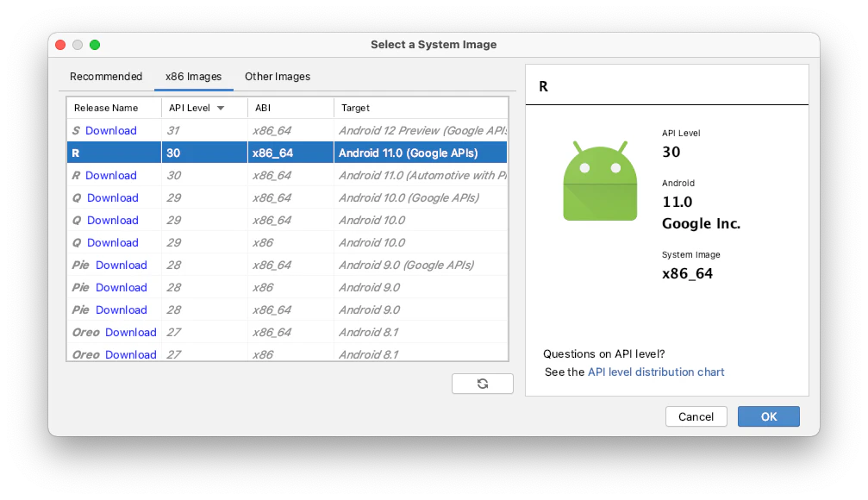Download Oreo Android 8.1 x86_64 image
This screenshot has width=868, height=500.
[131, 332]
